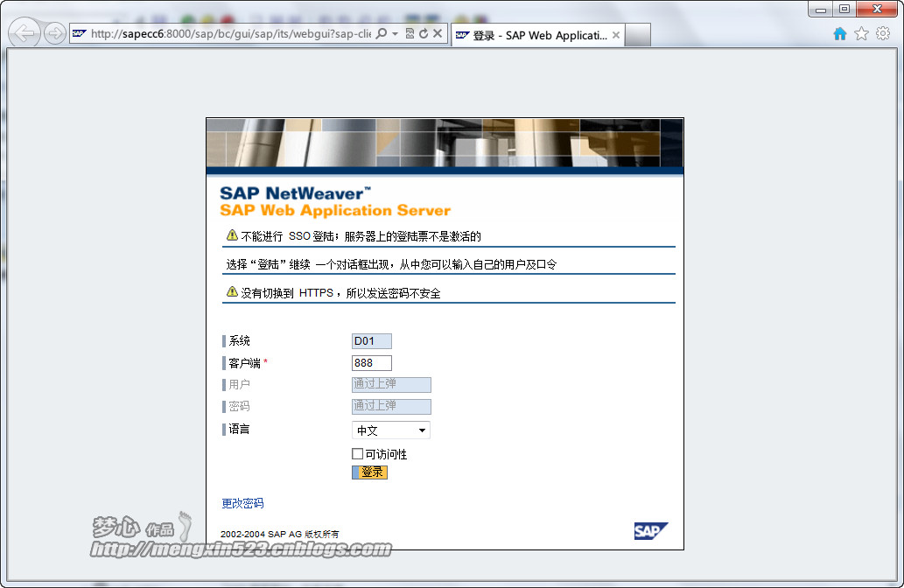Click the 密码 input field

point(391,406)
